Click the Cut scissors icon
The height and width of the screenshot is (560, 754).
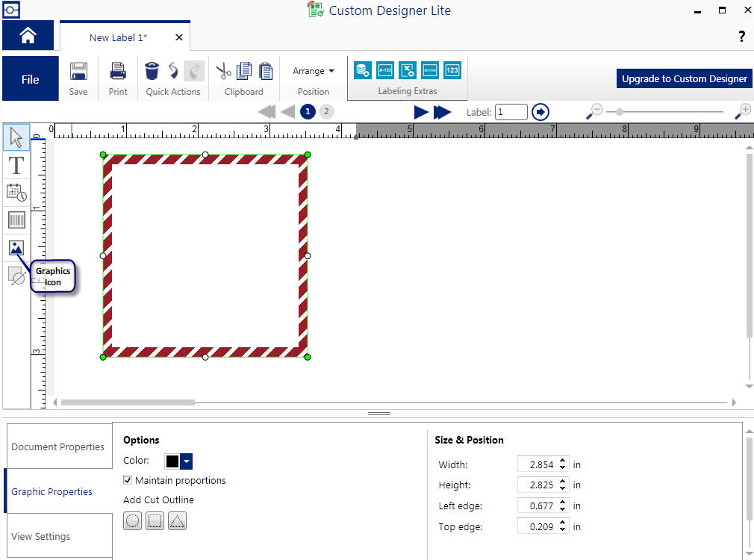pyautogui.click(x=223, y=71)
